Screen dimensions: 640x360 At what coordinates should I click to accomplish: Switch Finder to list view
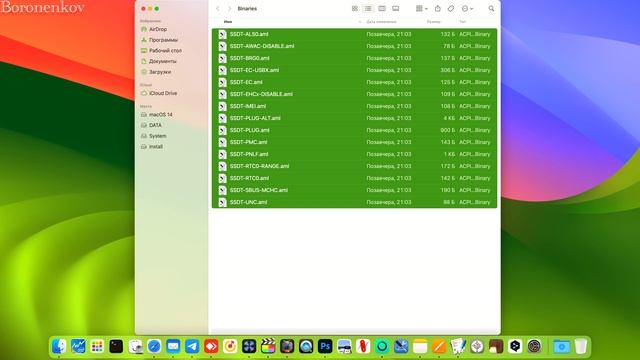coord(368,9)
